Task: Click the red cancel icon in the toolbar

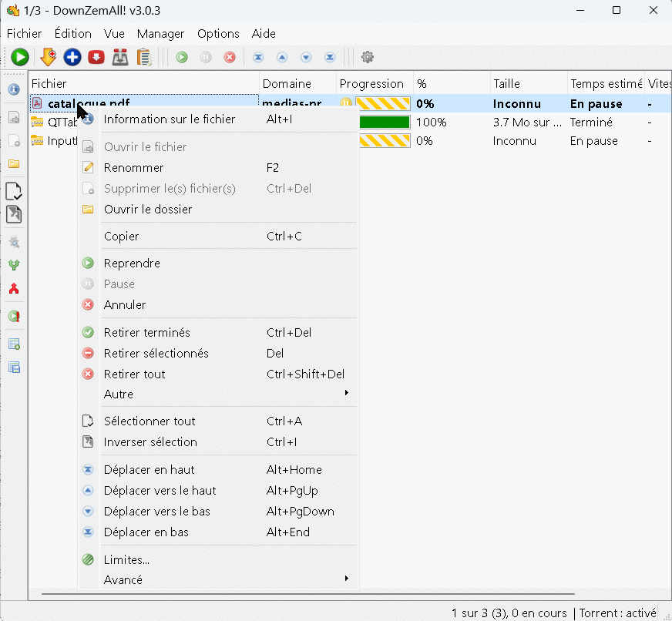Action: (230, 57)
